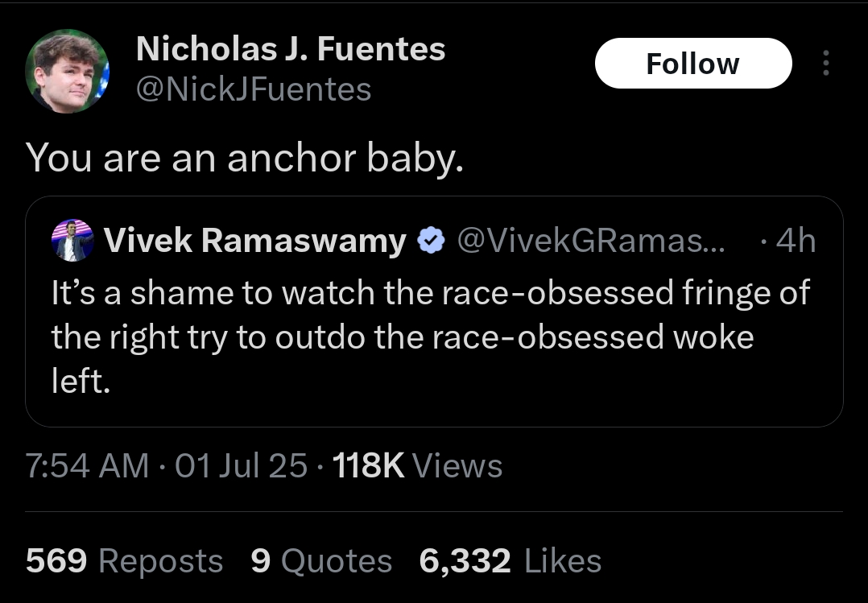The height and width of the screenshot is (603, 868).
Task: Open the quoted tweet about race-obsessed fringe
Action: 434,312
